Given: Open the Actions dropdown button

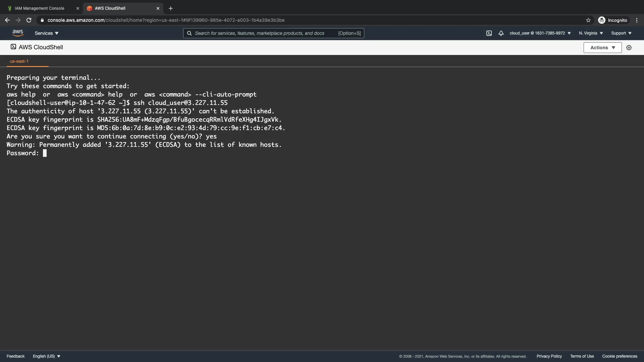Looking at the screenshot, I should pos(602,48).
